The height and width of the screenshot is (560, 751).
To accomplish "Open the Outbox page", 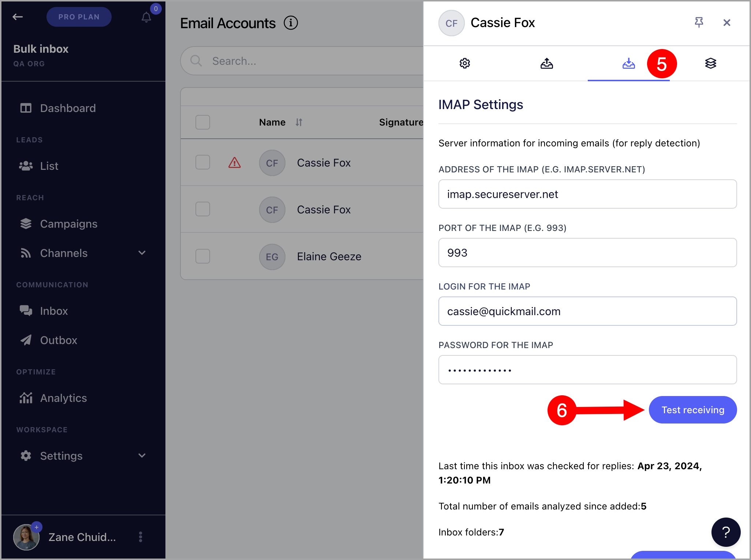I will [x=59, y=340].
